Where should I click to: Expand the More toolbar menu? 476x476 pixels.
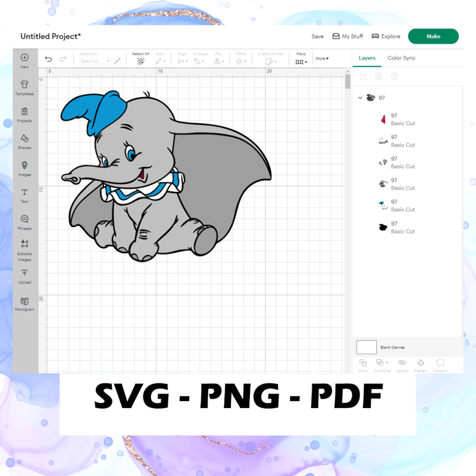click(322, 58)
